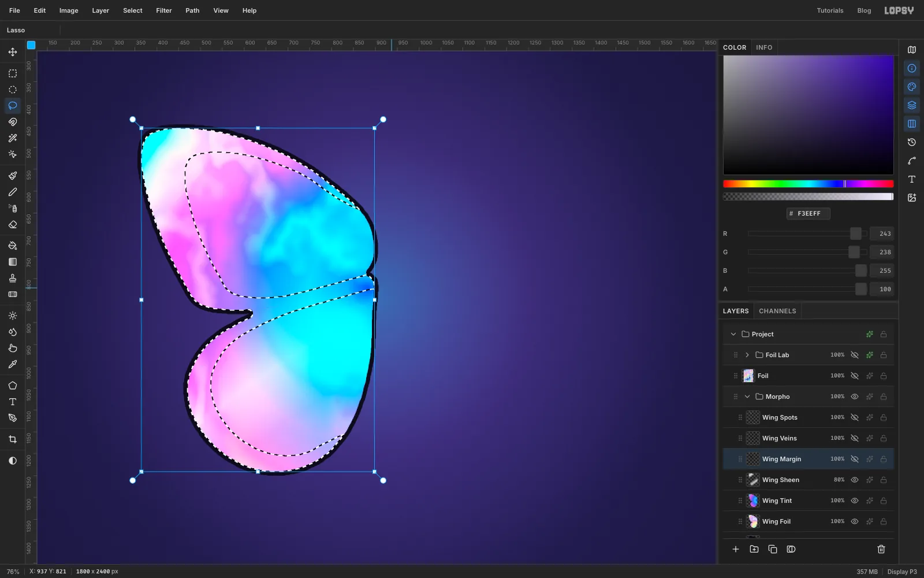Adjust the R channel slider

click(x=807, y=234)
